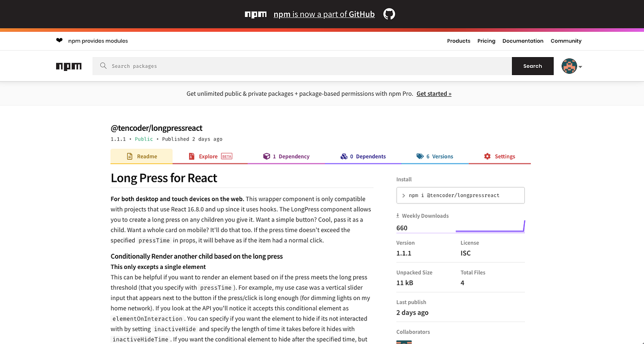Open the profile avatar dropdown
Screen dimensions: 644x344
(570, 66)
